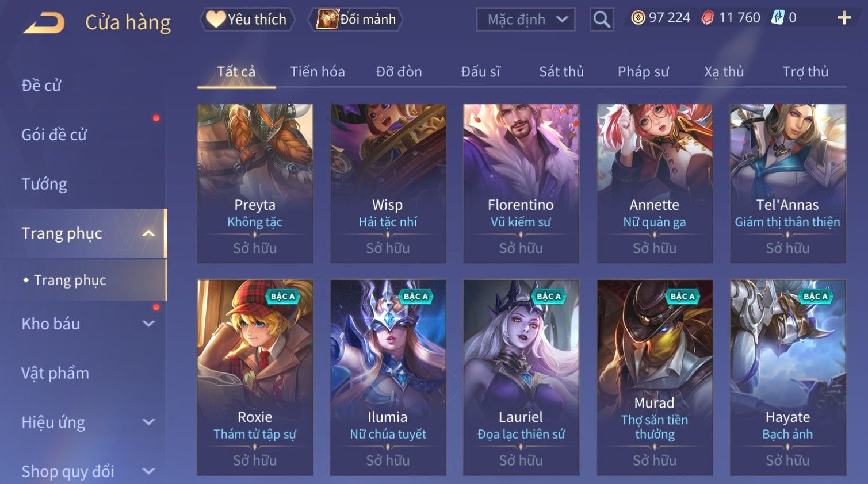Open the Mặc định sort dropdown
868x484 pixels.
526,20
